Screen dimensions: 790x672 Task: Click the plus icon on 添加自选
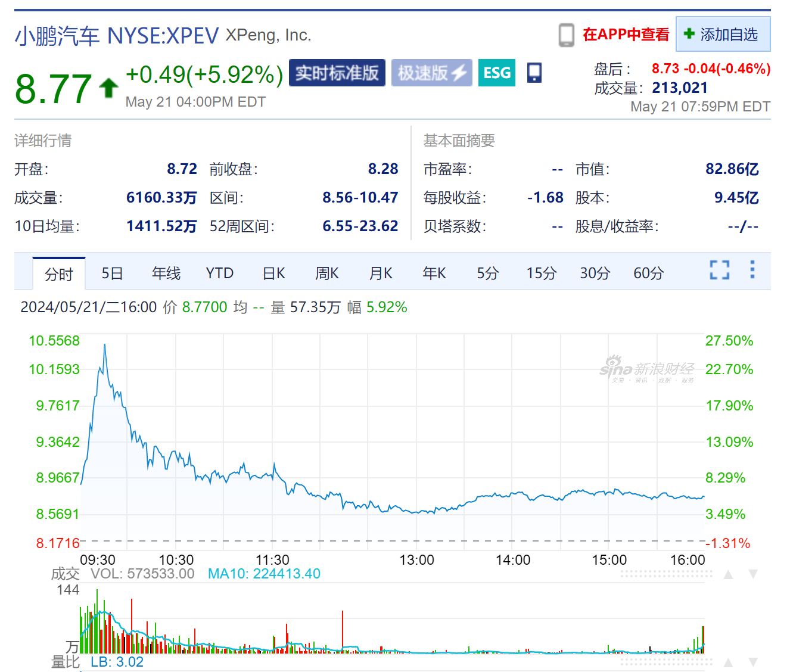(689, 34)
